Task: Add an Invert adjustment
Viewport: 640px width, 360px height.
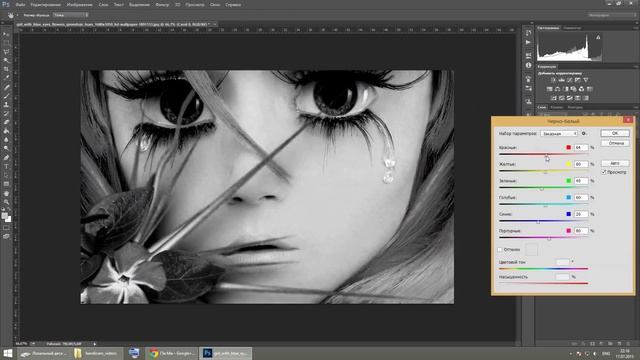Action: pyautogui.click(x=553, y=98)
